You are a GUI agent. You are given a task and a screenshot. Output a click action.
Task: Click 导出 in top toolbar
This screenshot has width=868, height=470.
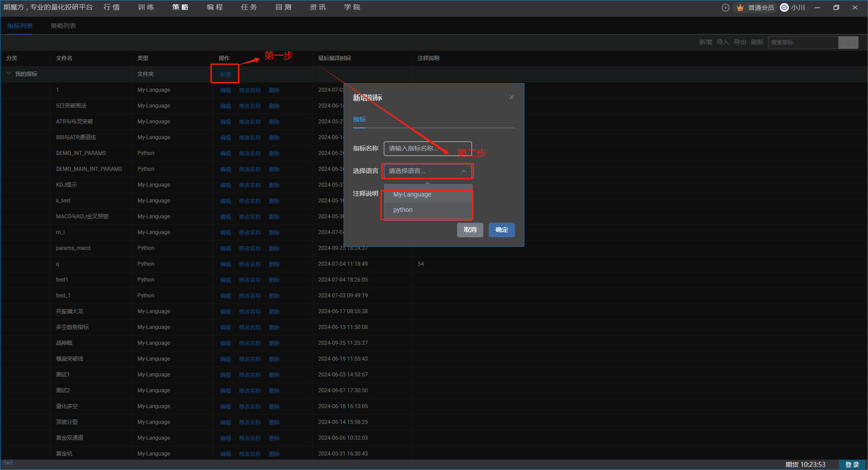pos(740,42)
